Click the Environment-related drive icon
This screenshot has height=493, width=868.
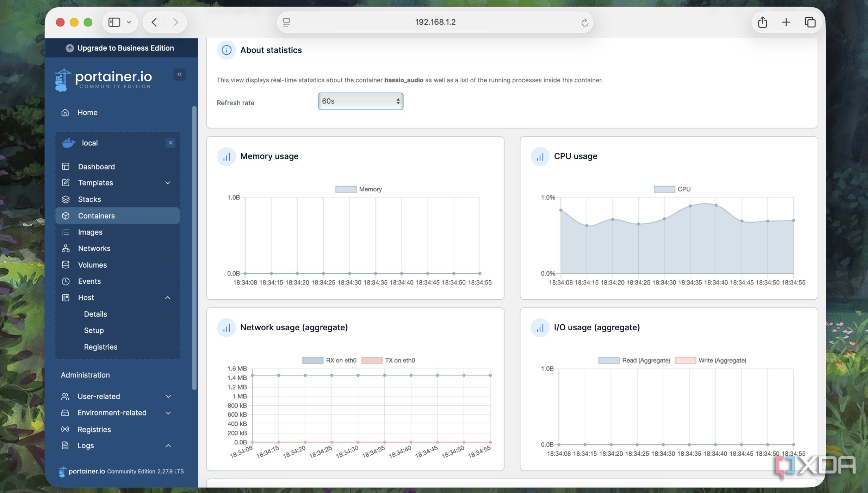coord(65,413)
